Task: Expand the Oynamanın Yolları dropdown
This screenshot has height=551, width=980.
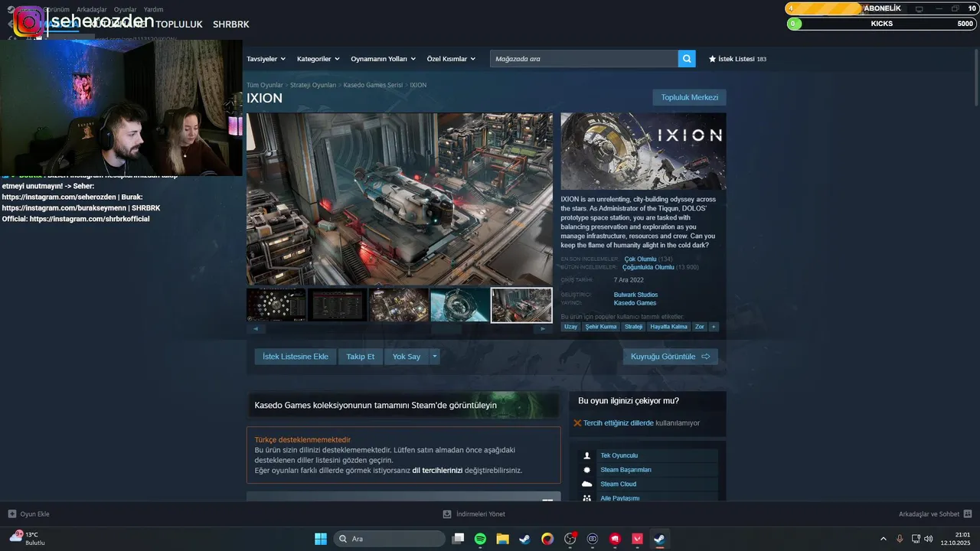Action: (x=383, y=59)
